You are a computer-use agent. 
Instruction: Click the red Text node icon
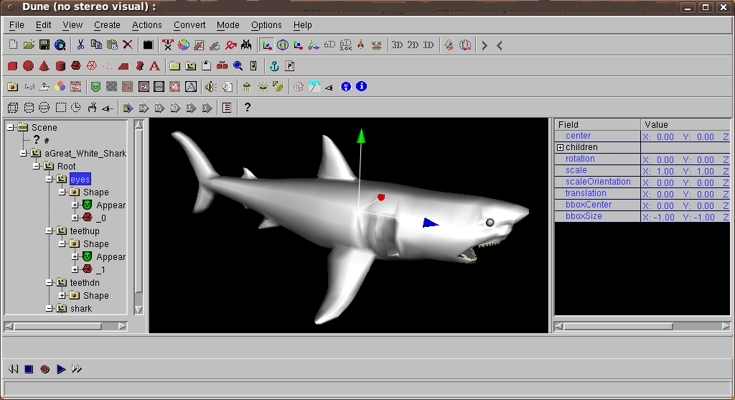click(x=154, y=66)
